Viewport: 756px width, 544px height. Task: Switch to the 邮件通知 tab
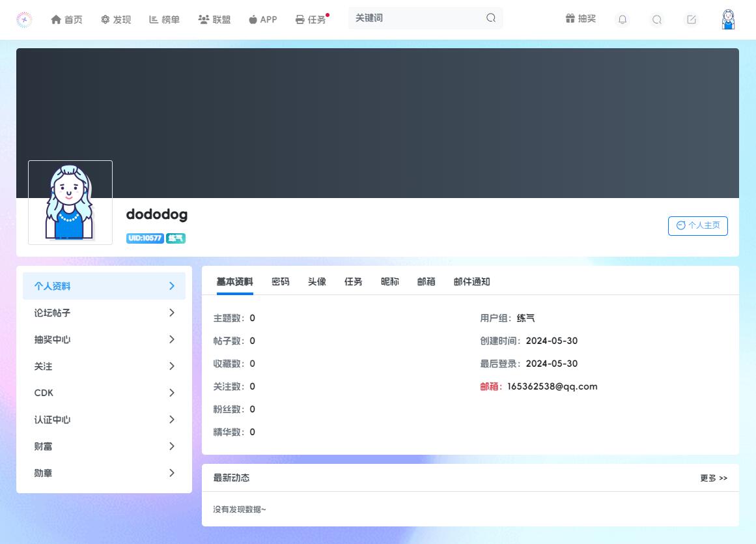pos(471,281)
